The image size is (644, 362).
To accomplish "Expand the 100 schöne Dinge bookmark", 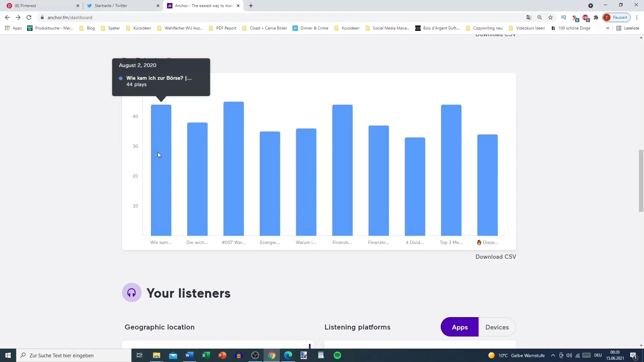I will tap(573, 28).
